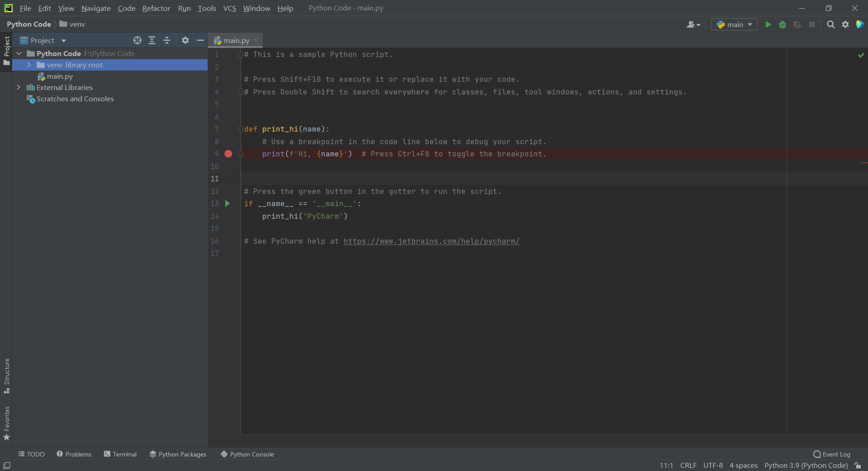
Task: Toggle the Project tool window side tab
Action: tap(6, 51)
